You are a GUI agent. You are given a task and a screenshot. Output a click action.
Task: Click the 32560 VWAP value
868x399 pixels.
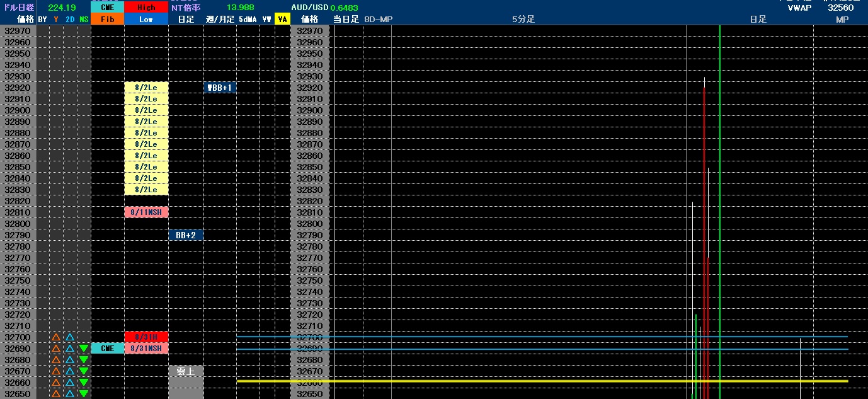coord(841,8)
